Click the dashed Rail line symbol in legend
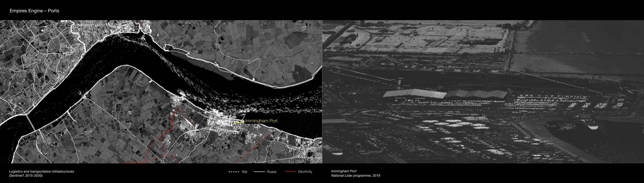The height and width of the screenshot is (183, 644). click(x=234, y=172)
